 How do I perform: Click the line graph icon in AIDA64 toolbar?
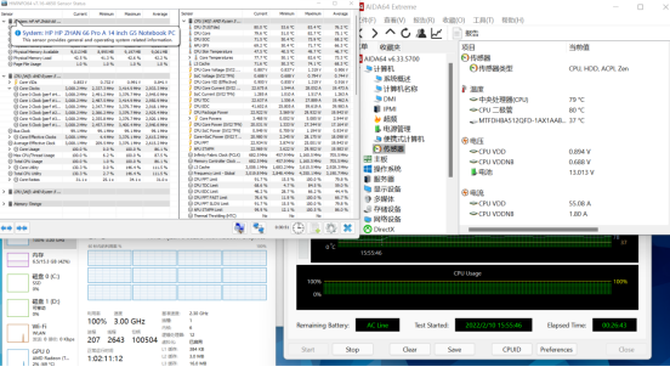pyautogui.click(x=436, y=33)
